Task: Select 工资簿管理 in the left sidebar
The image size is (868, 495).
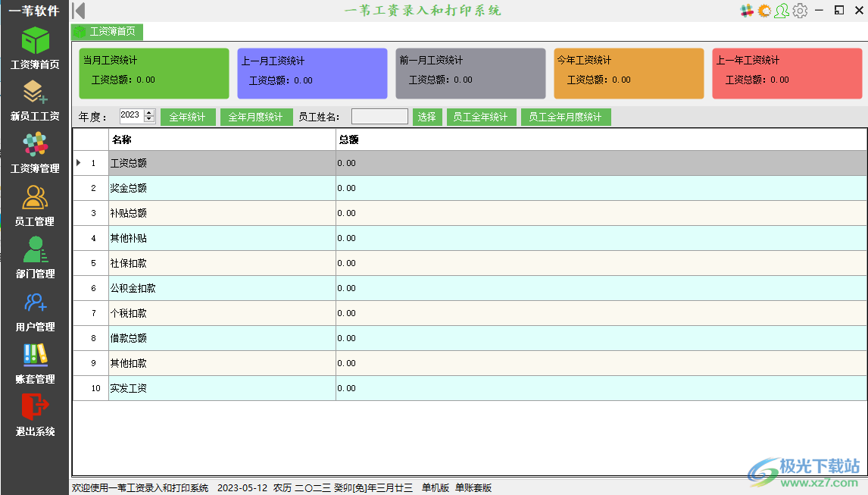Action: 34,151
